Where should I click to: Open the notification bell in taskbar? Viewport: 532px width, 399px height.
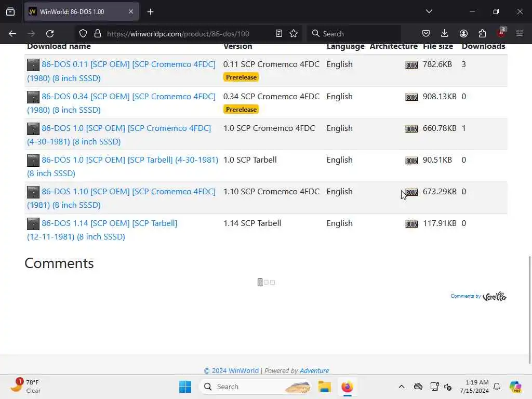[x=497, y=387]
